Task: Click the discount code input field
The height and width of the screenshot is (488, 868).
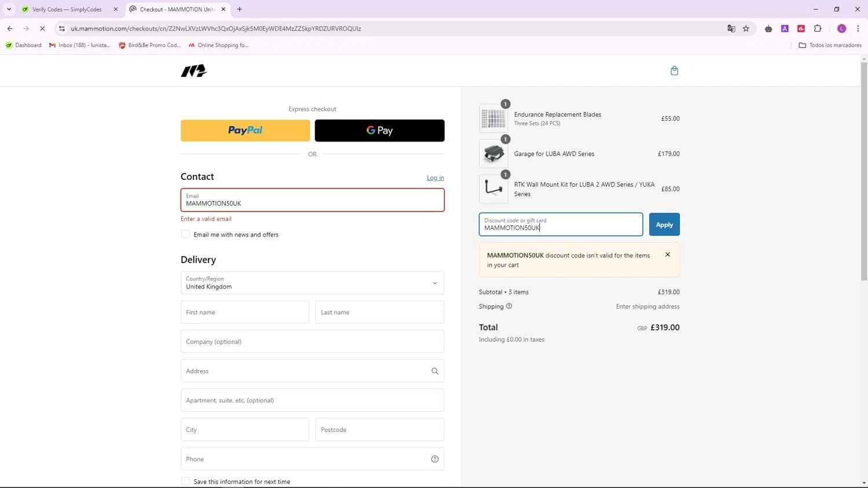Action: coord(561,224)
